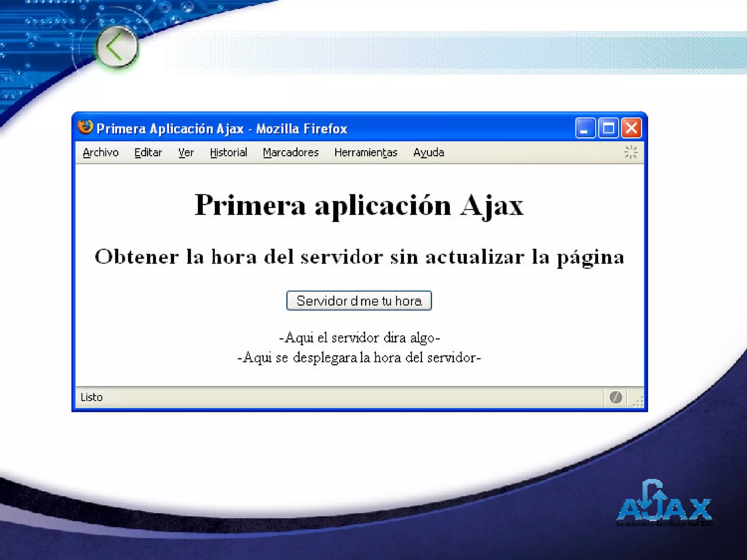This screenshot has width=747, height=560.
Task: Click the "Aqui se desplegara la hora" placeholder text
Action: click(x=359, y=357)
